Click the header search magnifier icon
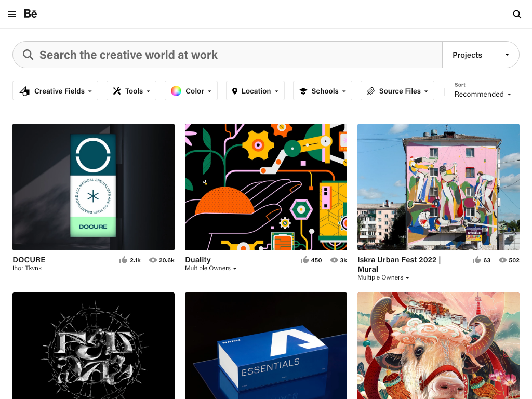Viewport: 532px width, 399px height. [517, 14]
